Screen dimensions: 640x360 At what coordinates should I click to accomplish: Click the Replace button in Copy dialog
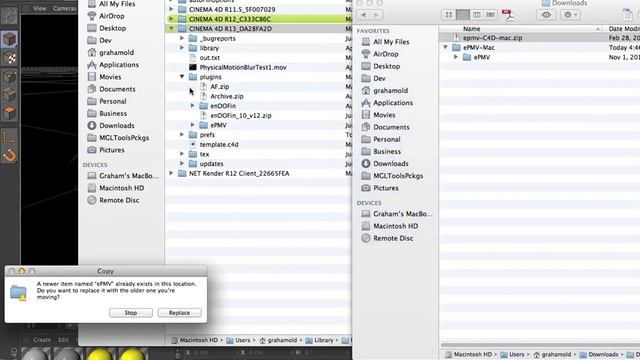pos(180,313)
